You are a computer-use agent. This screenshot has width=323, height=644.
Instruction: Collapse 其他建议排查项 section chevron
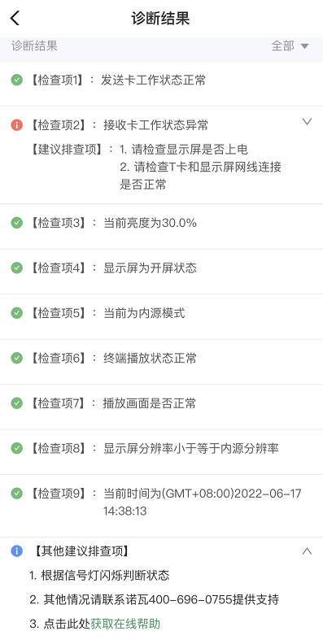coord(307,551)
